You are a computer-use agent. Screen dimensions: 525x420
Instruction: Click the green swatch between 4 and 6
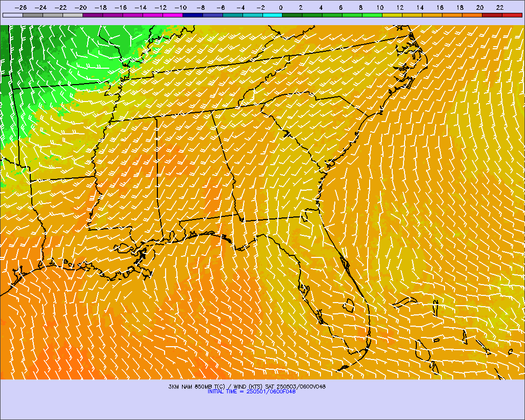coord(332,15)
